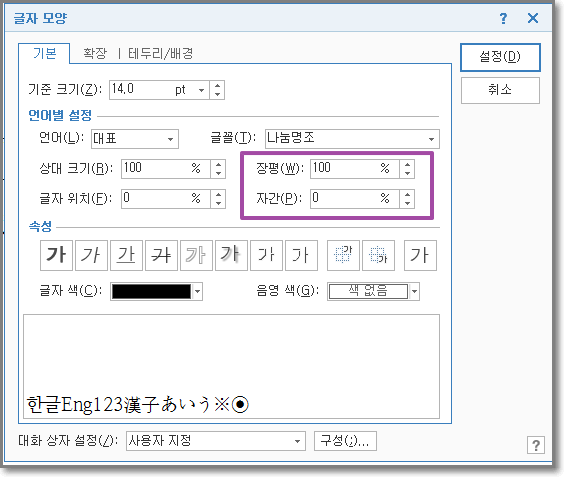The height and width of the screenshot is (477, 564).
Task: Click the 취소 button
Action: 500,90
